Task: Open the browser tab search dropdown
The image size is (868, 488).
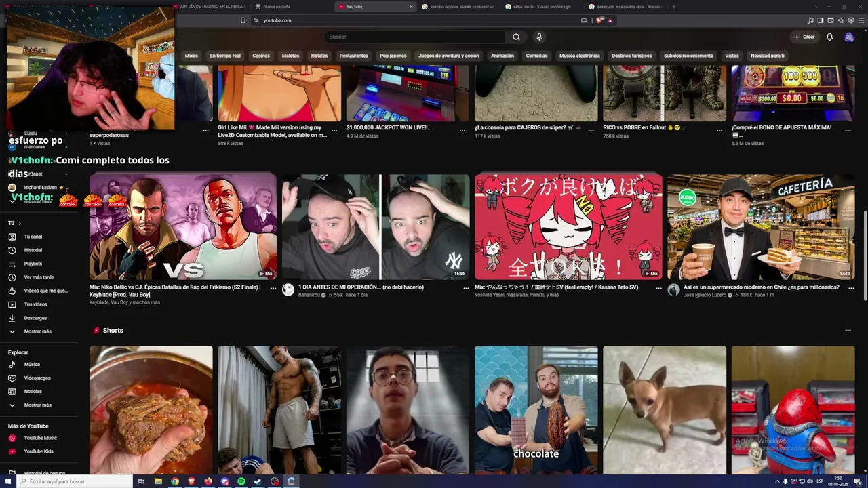Action: [x=816, y=7]
